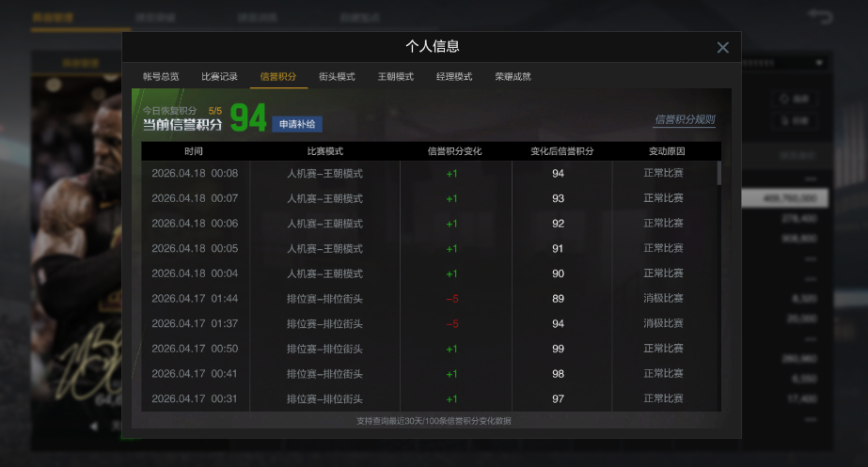The width and height of the screenshot is (868, 467).
Task: Click the first blurred tab in the background window
Action: 54,17
